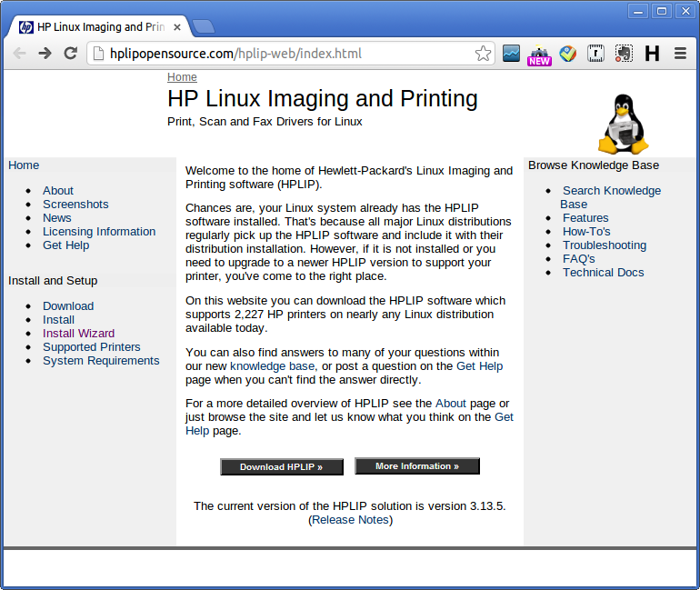This screenshot has height=590, width=700.
Task: Select the HP Linux Imaging and Printing tab
Action: click(100, 27)
